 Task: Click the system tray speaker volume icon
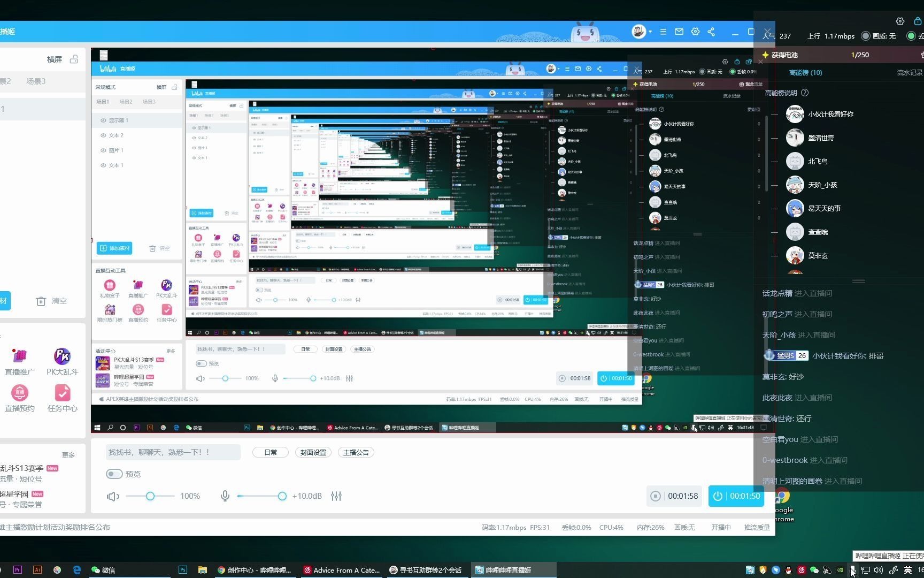(879, 570)
